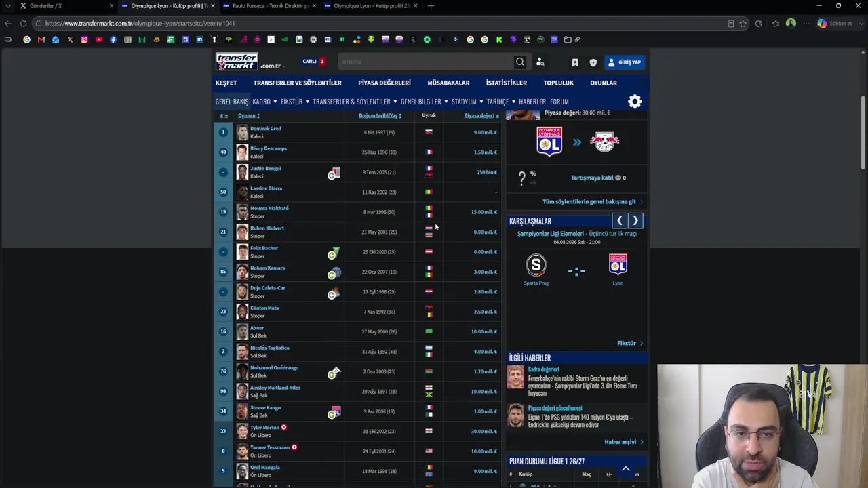Viewport: 868px width, 488px height.
Task: Click the red injury icon beside Tyler Morton
Action: coord(284,428)
